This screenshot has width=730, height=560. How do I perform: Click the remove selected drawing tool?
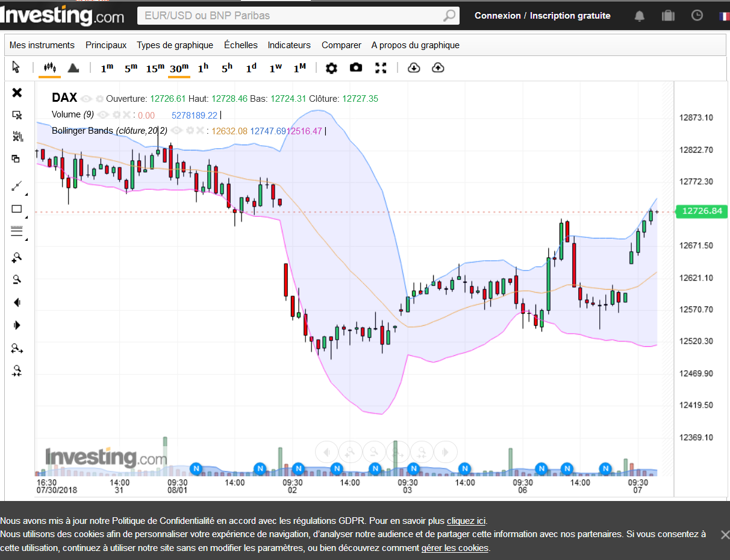pos(17,114)
